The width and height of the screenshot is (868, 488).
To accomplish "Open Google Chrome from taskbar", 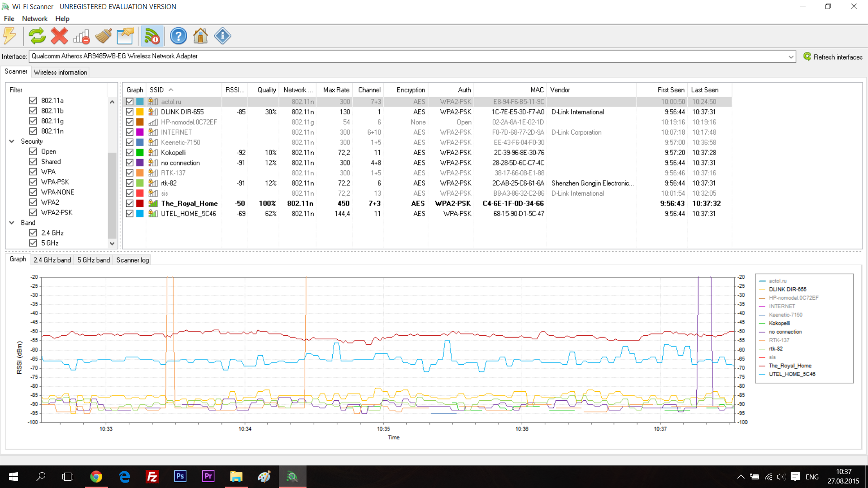I will tap(96, 477).
